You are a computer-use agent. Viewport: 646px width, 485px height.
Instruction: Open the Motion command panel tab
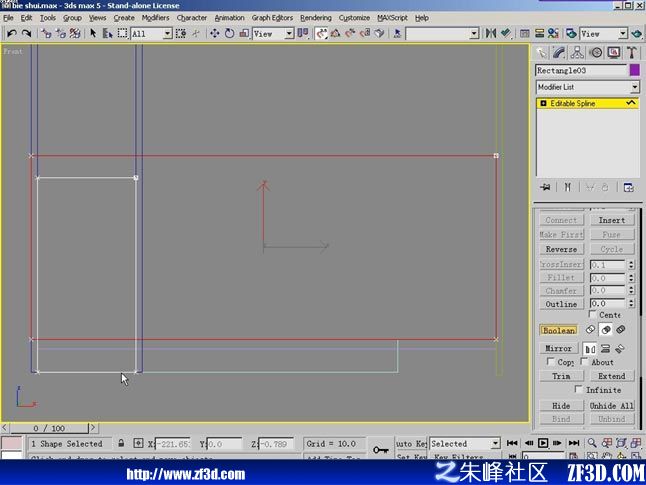[596, 53]
